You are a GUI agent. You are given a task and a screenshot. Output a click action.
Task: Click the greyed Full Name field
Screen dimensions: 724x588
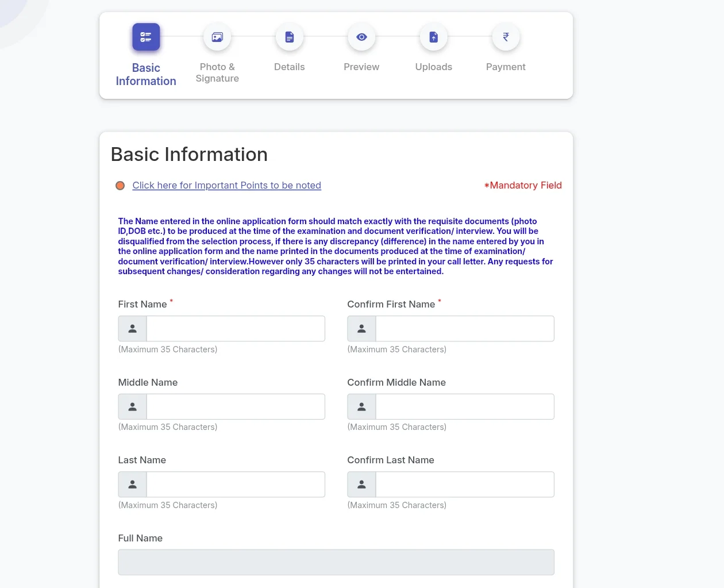[x=336, y=562]
